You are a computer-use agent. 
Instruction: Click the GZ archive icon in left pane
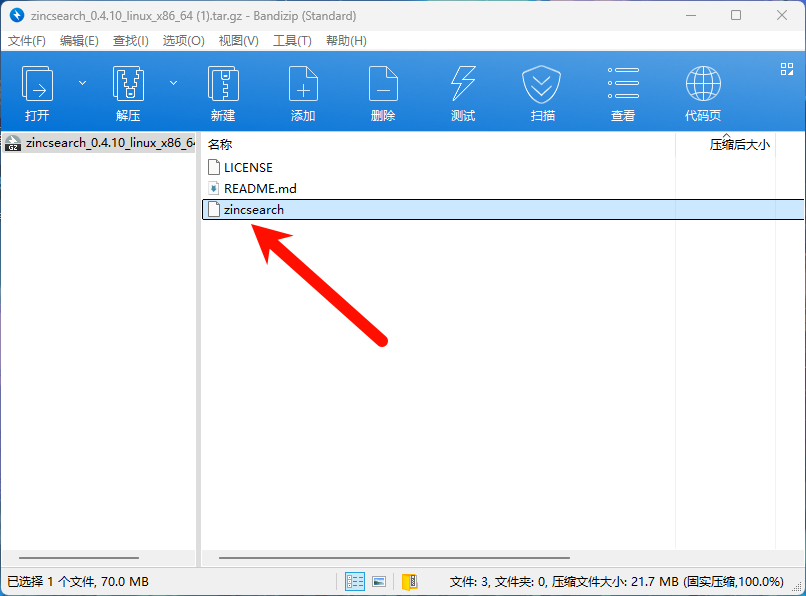tap(13, 143)
